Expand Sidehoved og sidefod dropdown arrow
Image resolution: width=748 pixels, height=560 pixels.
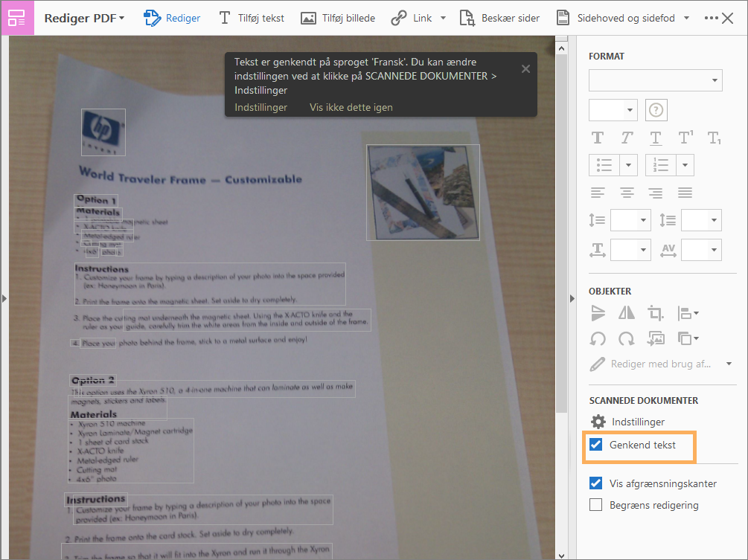(686, 18)
